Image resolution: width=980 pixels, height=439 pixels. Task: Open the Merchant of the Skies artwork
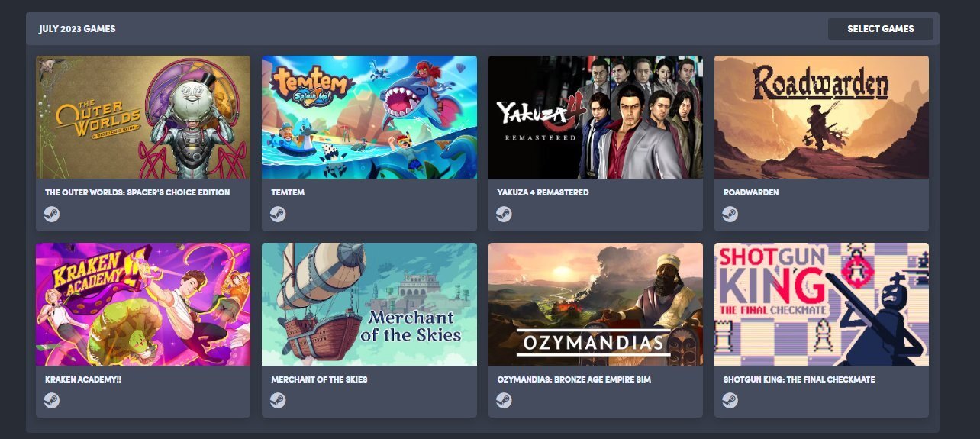[369, 304]
